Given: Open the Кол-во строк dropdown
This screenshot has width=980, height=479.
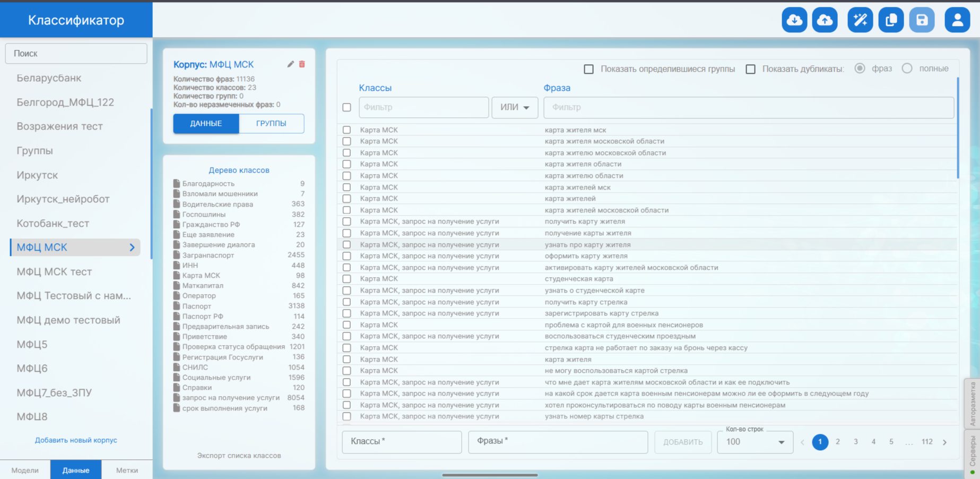Looking at the screenshot, I should (x=754, y=442).
